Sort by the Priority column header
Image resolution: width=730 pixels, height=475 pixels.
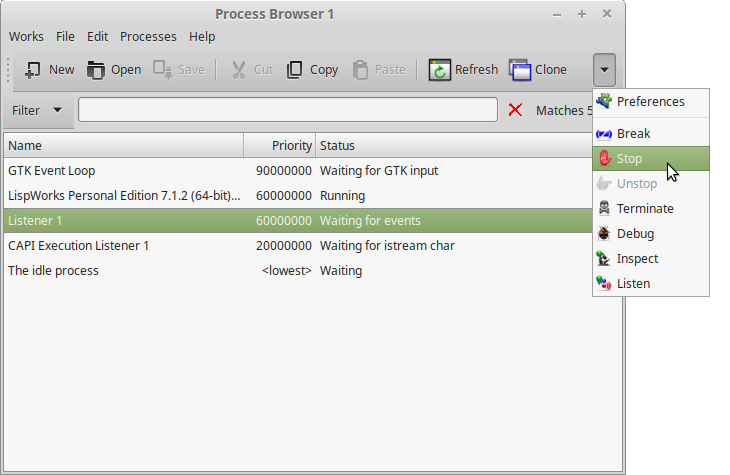(280, 146)
